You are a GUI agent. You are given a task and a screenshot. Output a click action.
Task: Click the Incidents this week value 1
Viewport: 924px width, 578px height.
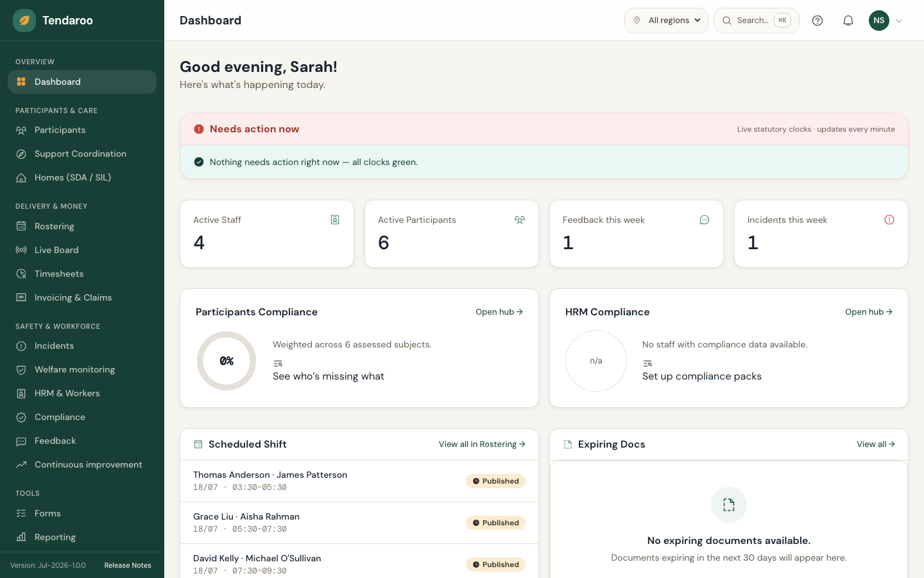click(753, 243)
